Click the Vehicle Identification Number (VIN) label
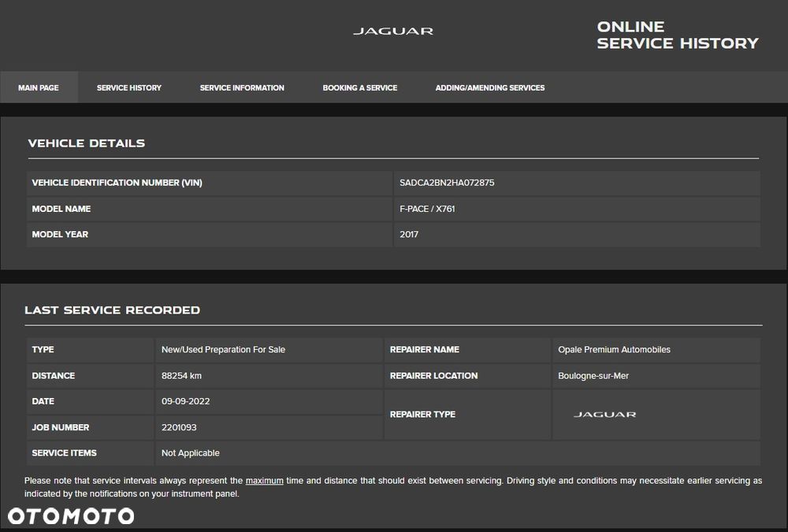788x532 pixels. (x=117, y=183)
